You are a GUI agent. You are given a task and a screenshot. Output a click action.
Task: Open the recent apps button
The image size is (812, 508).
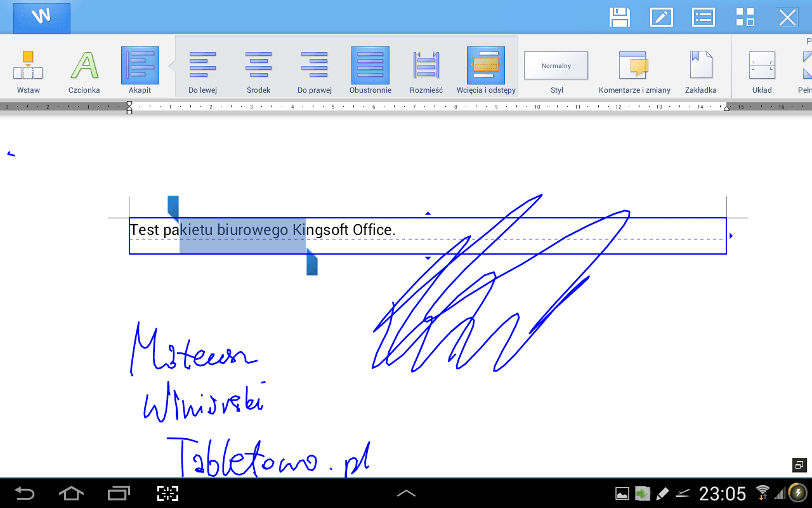(119, 493)
